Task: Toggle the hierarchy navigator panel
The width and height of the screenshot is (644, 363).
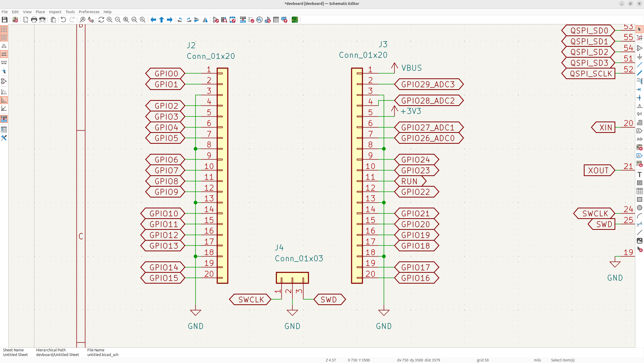Action: 4,130
